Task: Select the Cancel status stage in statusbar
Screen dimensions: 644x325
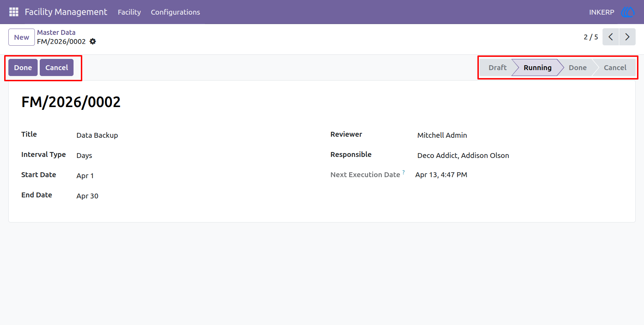Action: click(615, 68)
